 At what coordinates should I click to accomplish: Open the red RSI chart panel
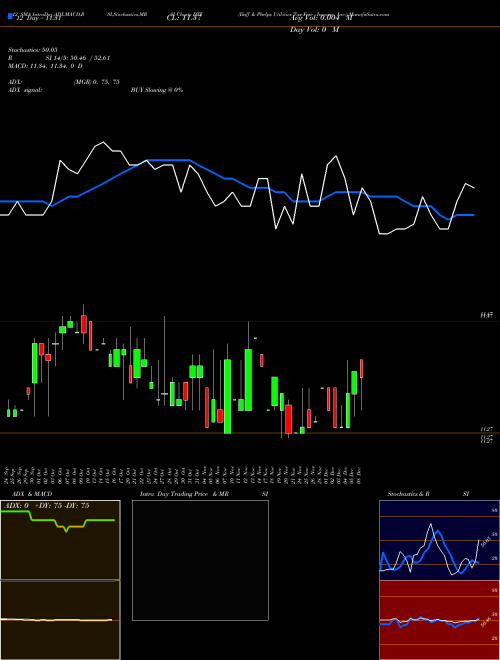click(439, 620)
